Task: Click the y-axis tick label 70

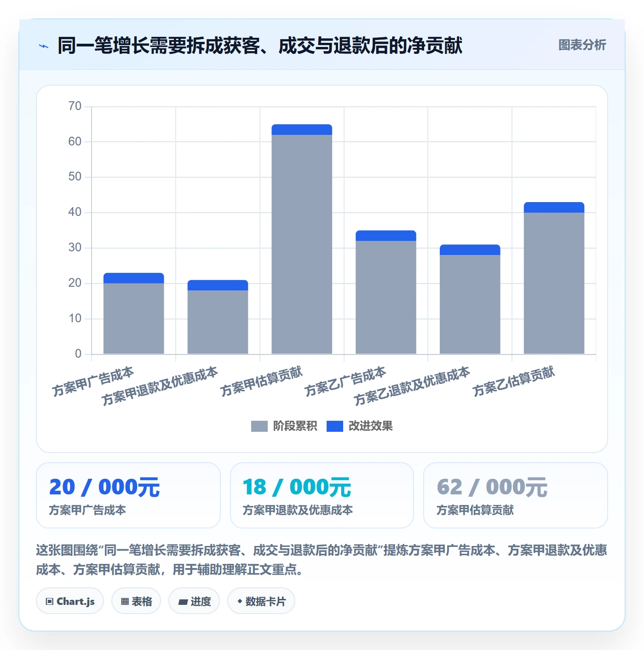Action: coord(75,106)
